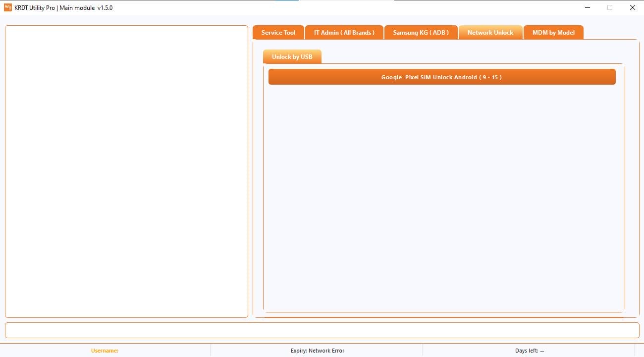Activate the Network Unlock tab
Image resolution: width=644 pixels, height=357 pixels.
(490, 32)
